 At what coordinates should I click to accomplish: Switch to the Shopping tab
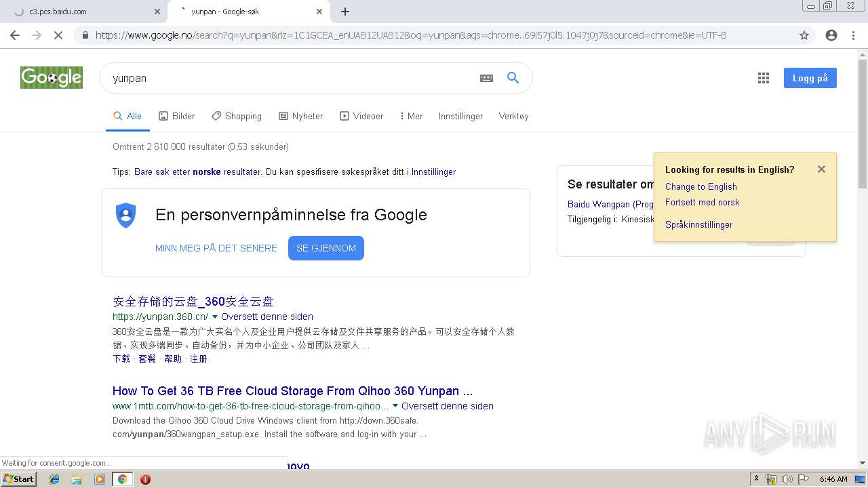pyautogui.click(x=237, y=116)
